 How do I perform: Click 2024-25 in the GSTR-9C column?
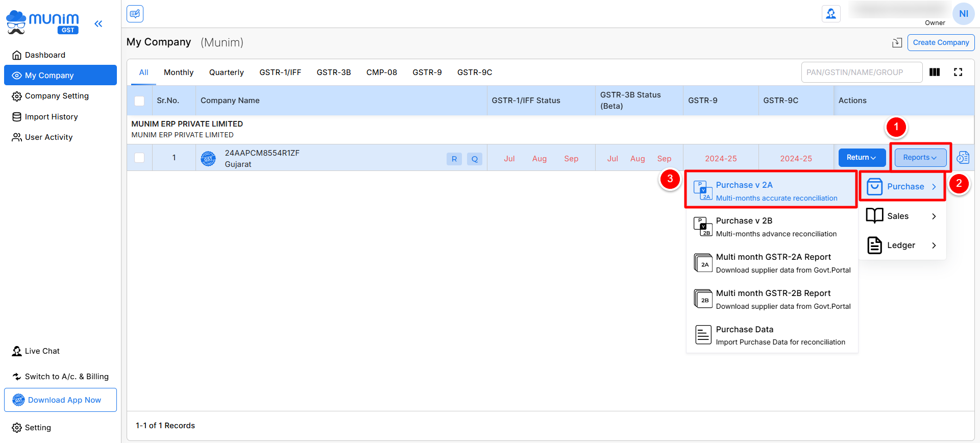click(x=796, y=159)
